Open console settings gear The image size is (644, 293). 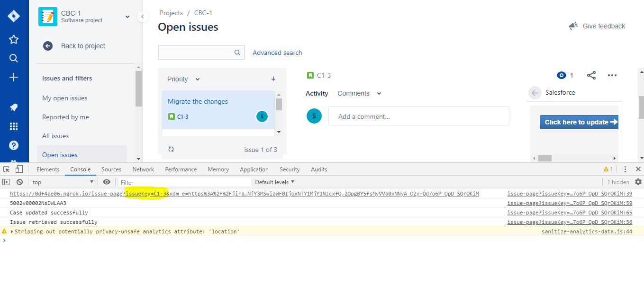pos(638,182)
